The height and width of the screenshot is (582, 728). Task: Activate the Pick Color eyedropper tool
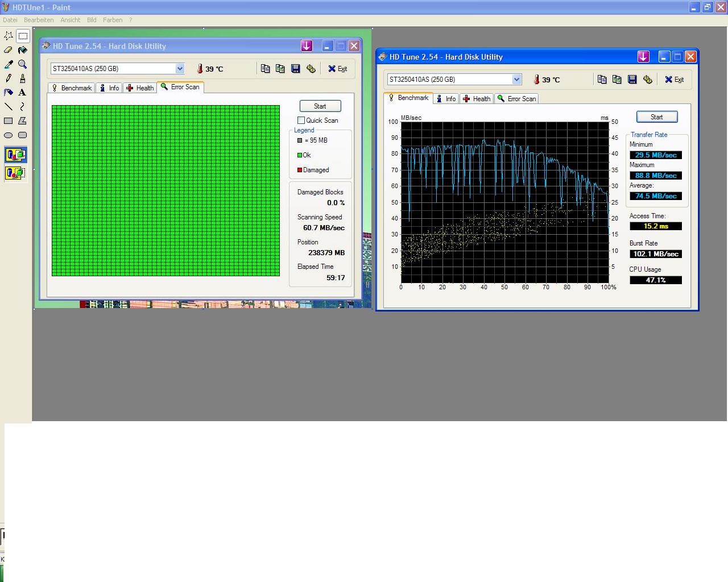click(x=9, y=64)
